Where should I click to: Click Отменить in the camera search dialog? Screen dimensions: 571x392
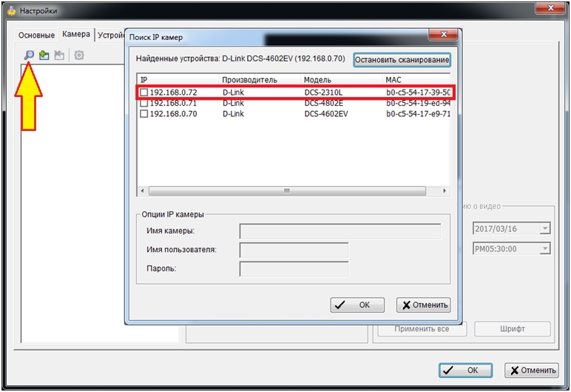point(423,305)
